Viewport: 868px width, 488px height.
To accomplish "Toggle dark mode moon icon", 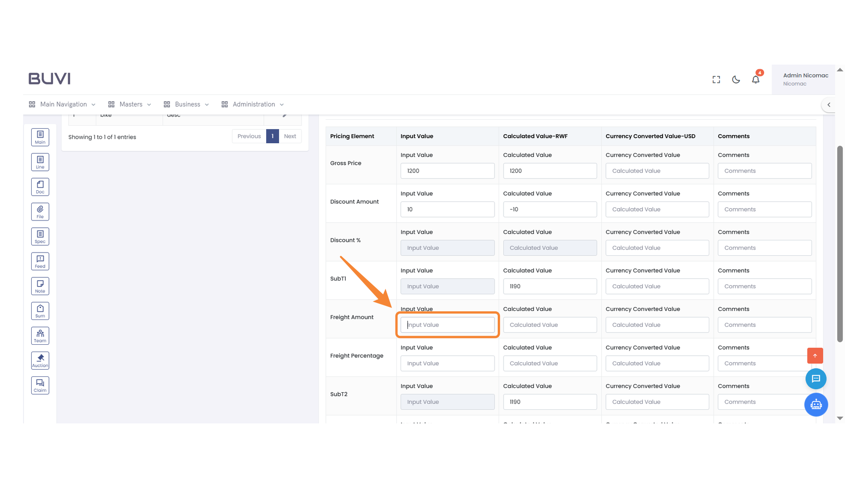I will [x=736, y=80].
